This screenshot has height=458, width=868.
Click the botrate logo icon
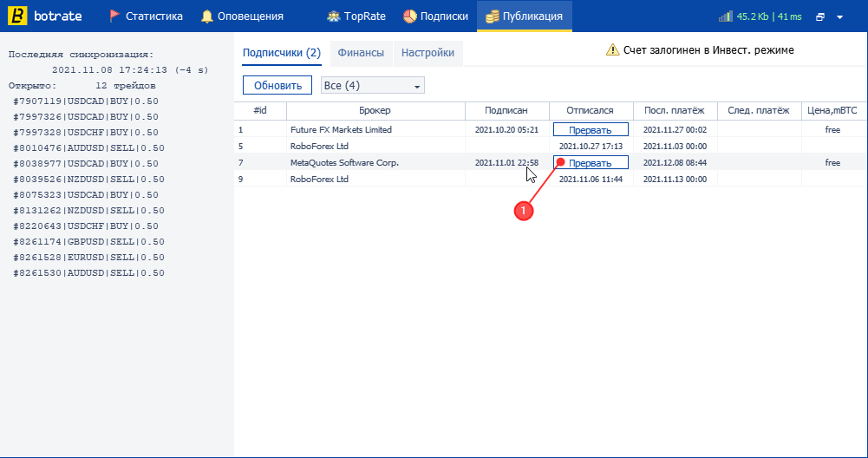point(17,16)
